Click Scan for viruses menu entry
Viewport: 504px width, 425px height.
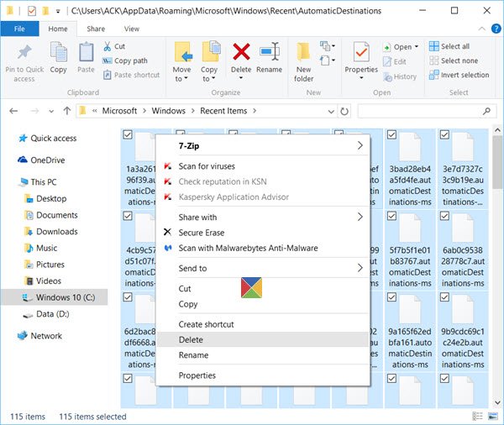coord(262,166)
